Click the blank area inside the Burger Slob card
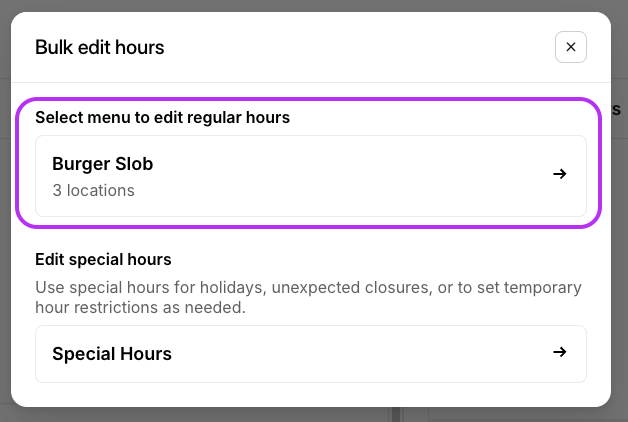The width and height of the screenshot is (628, 422). pyautogui.click(x=350, y=175)
